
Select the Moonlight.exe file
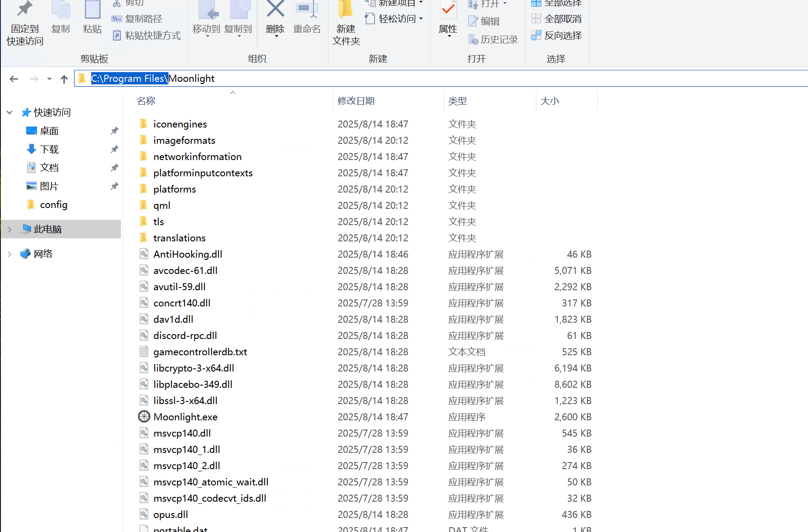point(185,417)
